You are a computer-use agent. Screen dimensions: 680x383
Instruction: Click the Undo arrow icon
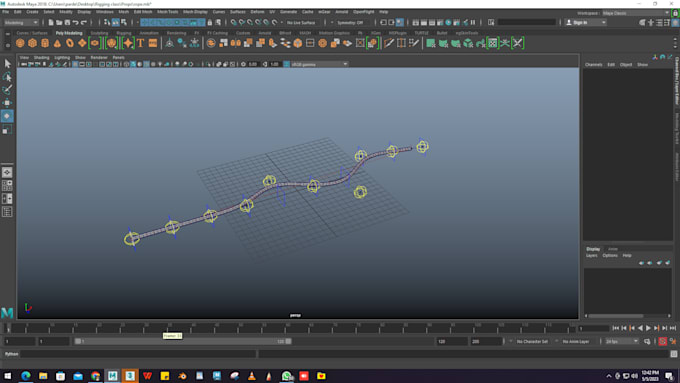pyautogui.click(x=75, y=22)
